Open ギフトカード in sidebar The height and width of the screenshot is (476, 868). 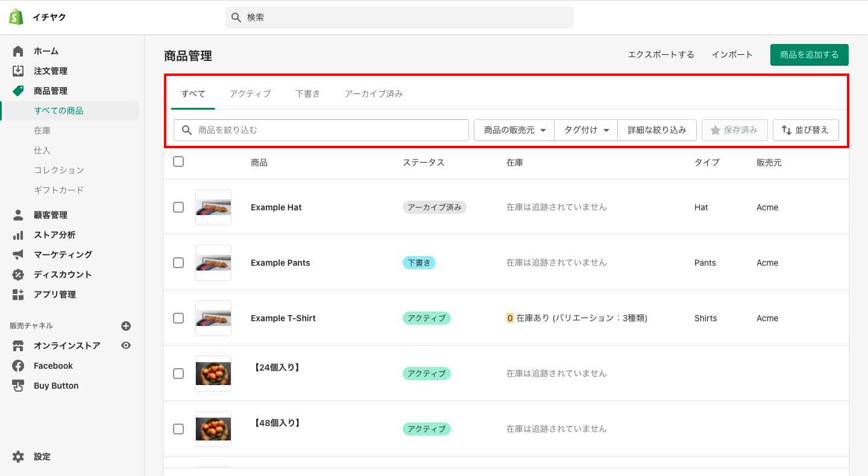(59, 190)
